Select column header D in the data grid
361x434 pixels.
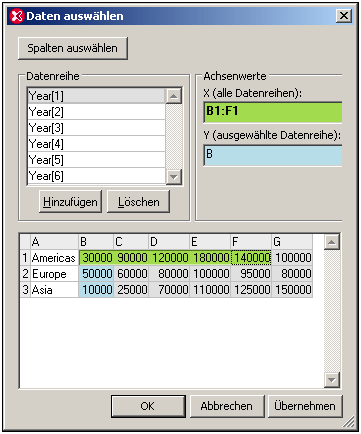(x=169, y=242)
